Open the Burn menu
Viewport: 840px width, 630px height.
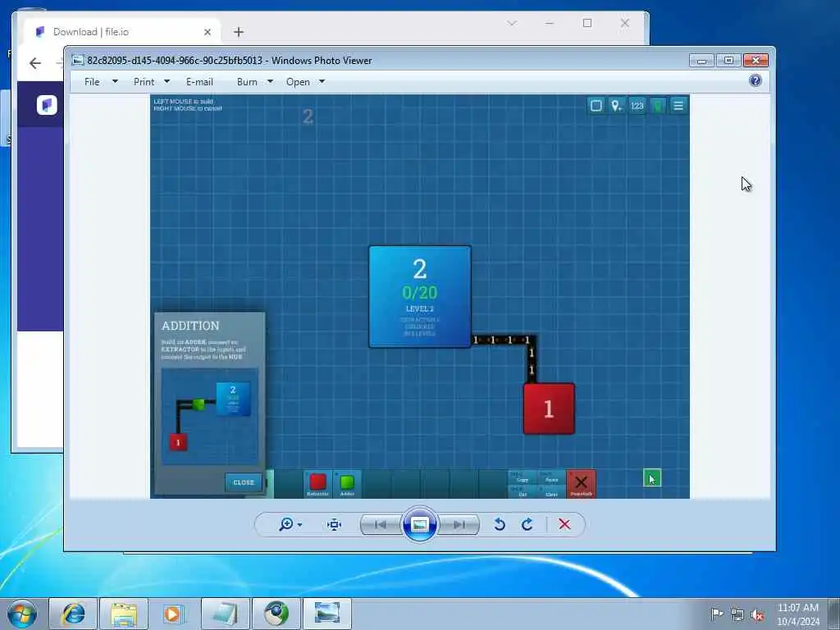247,82
